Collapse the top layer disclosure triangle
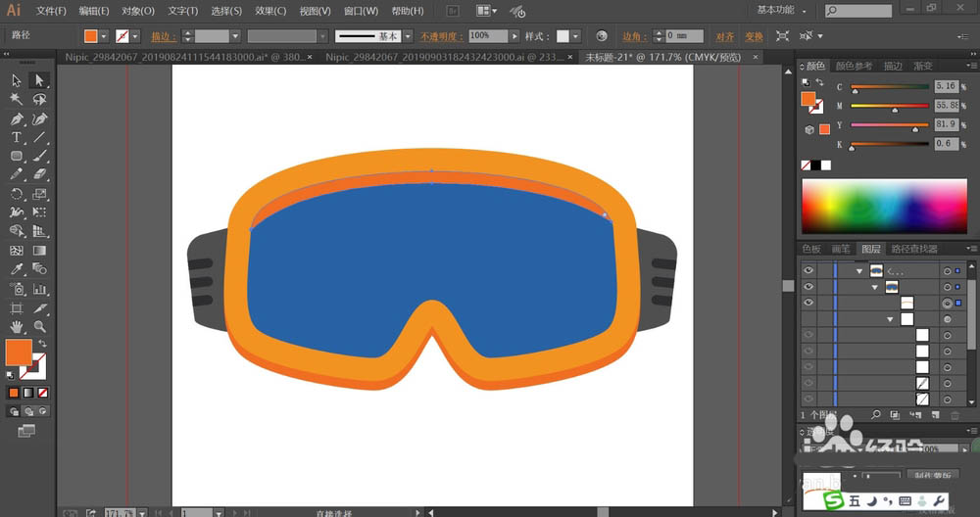The width and height of the screenshot is (980, 517). click(x=859, y=271)
